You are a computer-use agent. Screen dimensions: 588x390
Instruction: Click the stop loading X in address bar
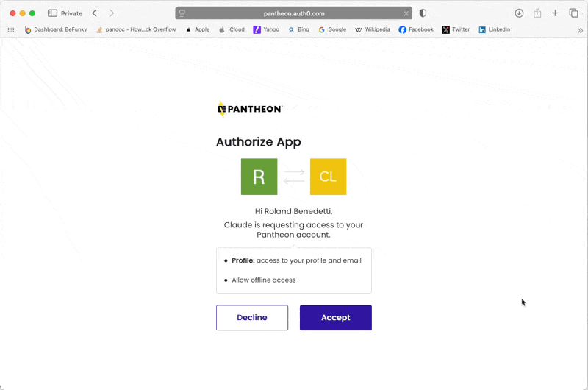(x=407, y=13)
